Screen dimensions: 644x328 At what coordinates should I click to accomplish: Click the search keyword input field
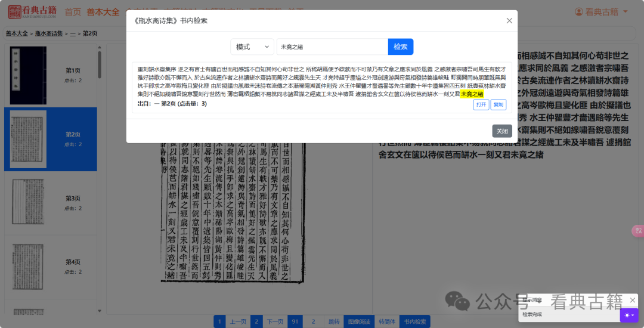point(332,47)
